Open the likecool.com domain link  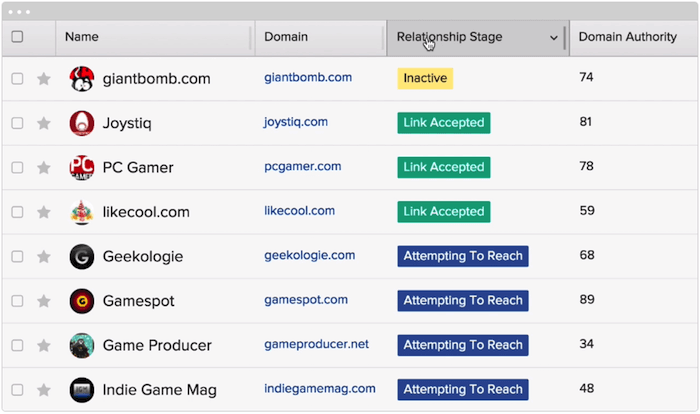click(x=299, y=211)
